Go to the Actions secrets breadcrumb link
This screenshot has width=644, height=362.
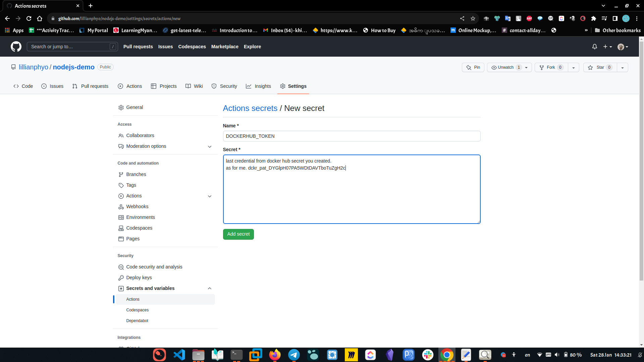pos(250,108)
